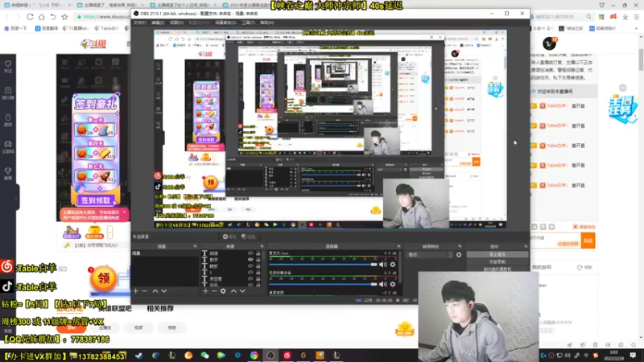This screenshot has height=362, width=644.
Task: Close the red tip banner under sign-in popup
Action: (125, 212)
